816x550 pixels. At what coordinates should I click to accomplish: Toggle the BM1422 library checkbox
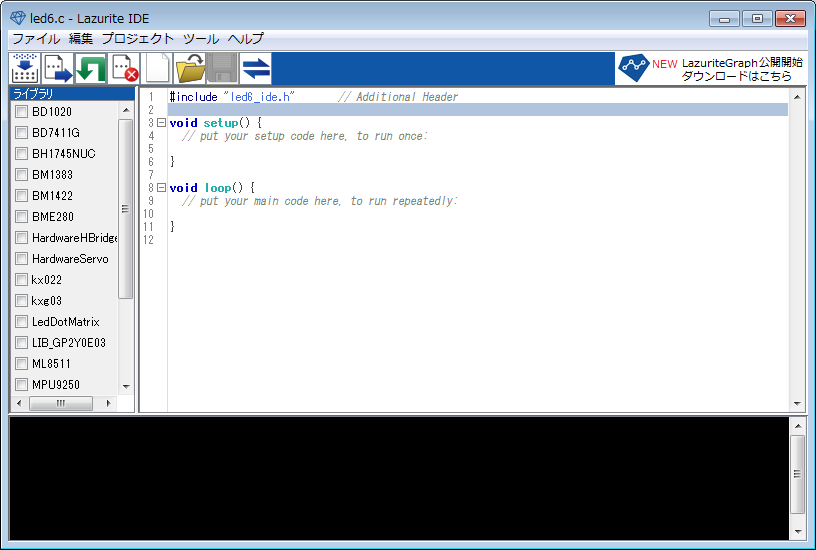21,196
